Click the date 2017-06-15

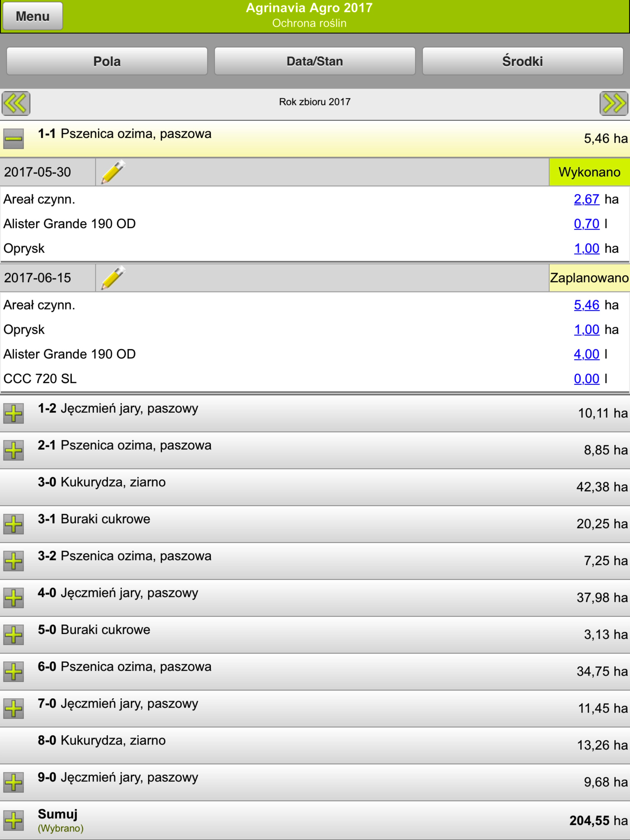(38, 278)
